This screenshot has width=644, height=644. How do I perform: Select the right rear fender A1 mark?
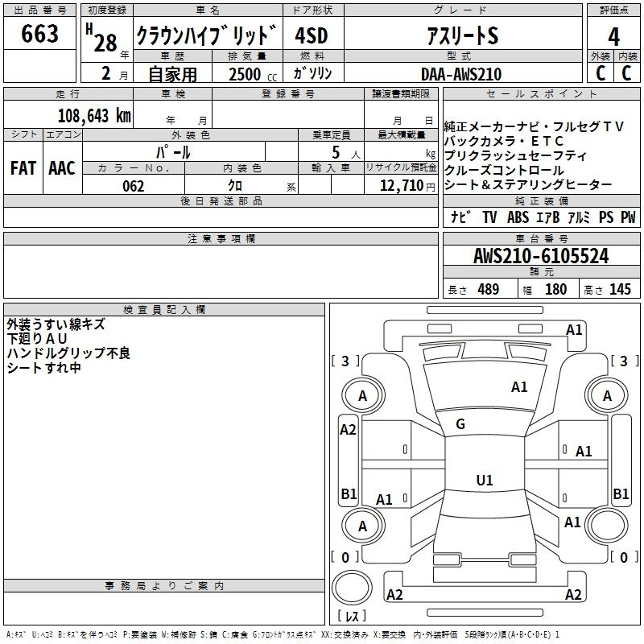point(572,522)
